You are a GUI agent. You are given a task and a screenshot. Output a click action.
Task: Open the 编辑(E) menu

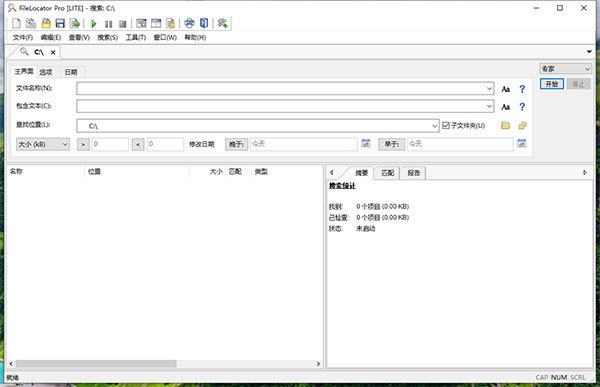(x=51, y=38)
